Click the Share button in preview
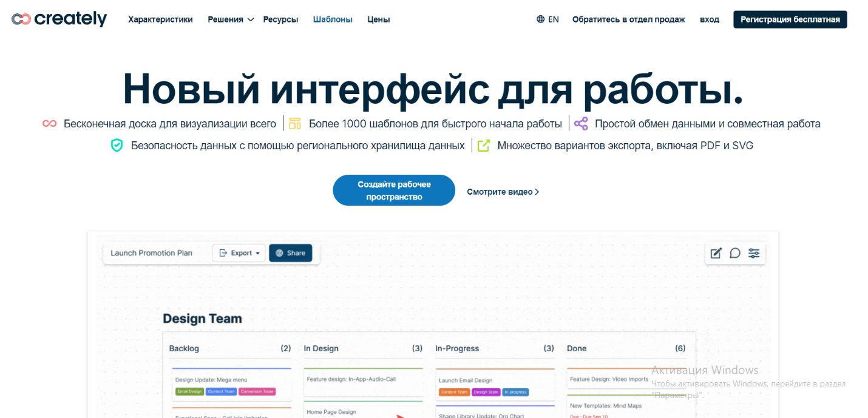Screen dimensions: 868x418 290,253
